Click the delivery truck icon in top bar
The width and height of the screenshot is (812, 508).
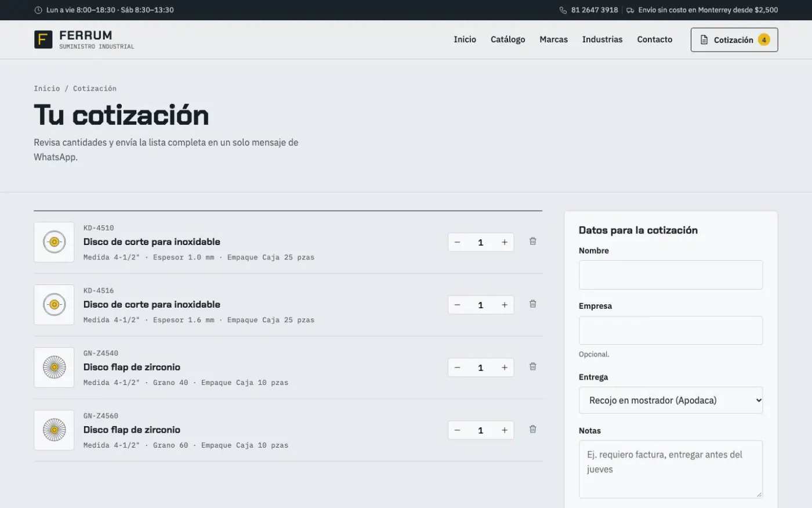[x=630, y=10]
